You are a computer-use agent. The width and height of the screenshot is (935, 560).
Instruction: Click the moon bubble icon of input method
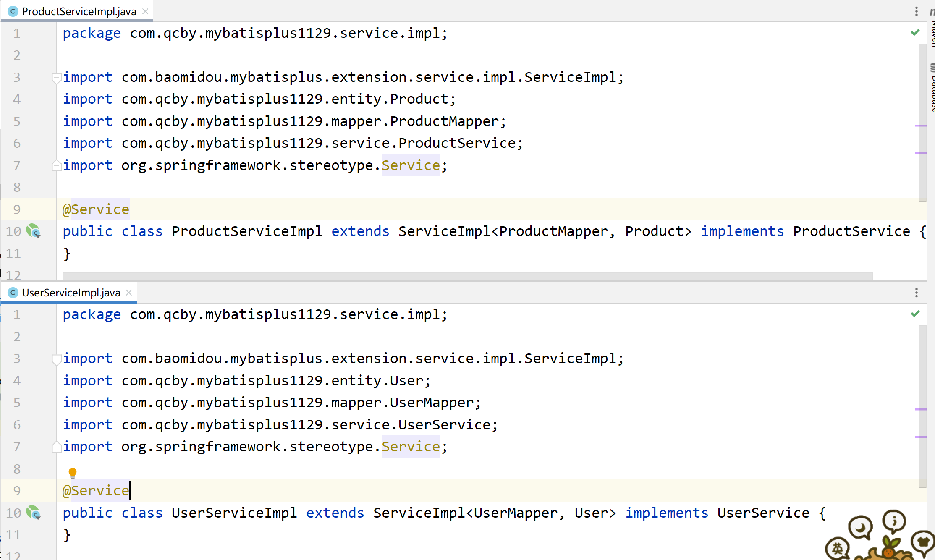pos(860,527)
